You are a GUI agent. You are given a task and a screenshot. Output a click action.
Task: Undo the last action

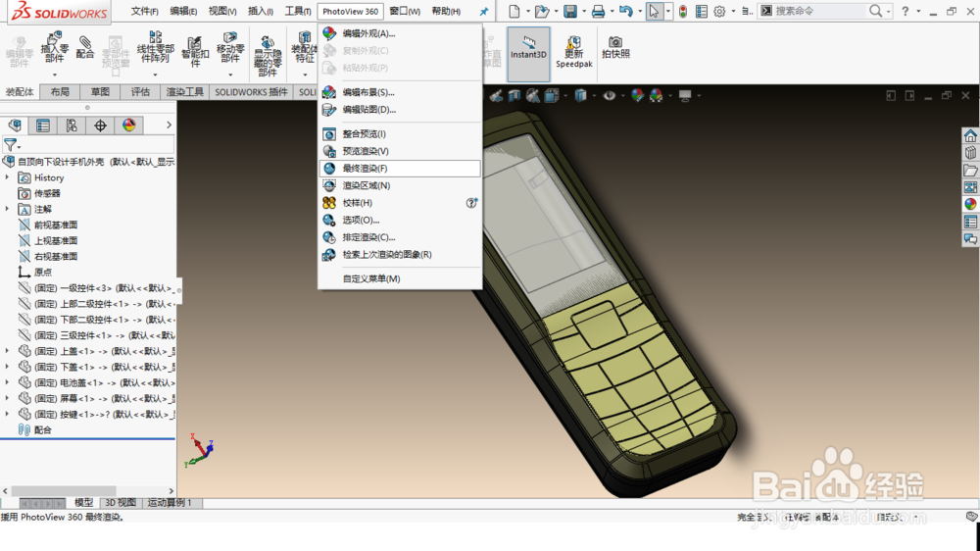click(625, 11)
